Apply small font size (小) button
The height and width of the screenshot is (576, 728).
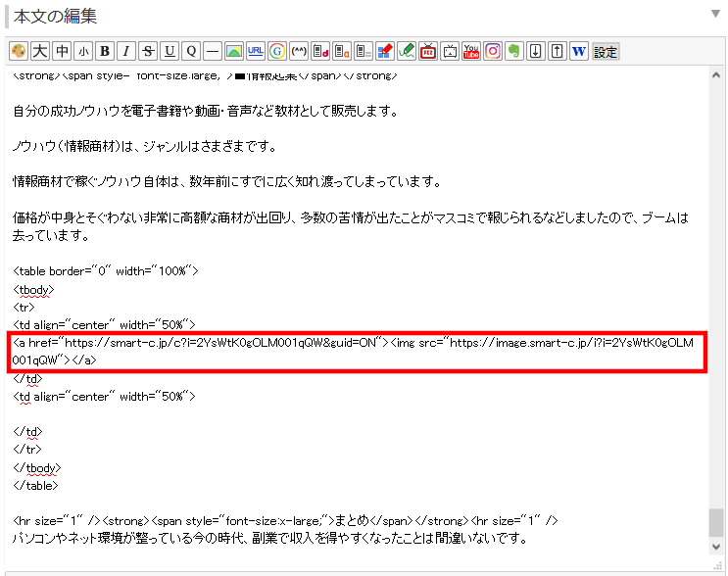pos(83,51)
